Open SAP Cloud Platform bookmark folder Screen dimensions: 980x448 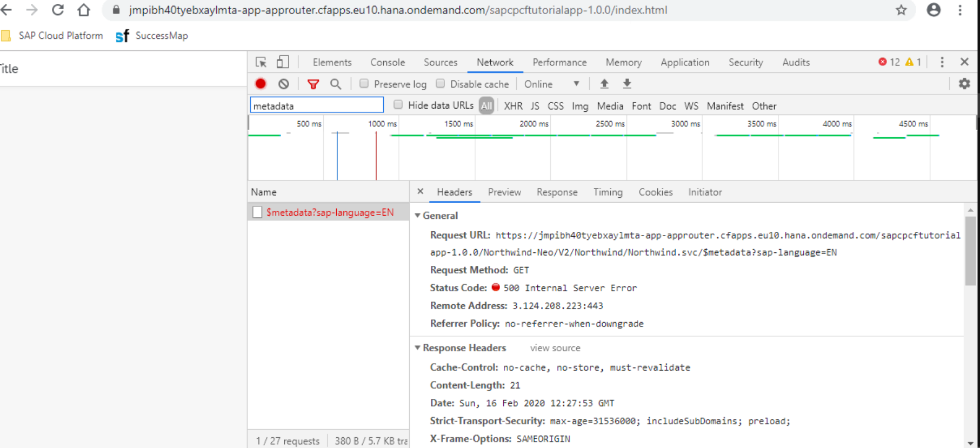pos(52,36)
